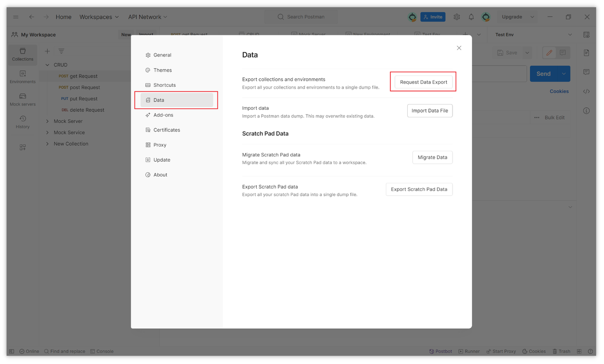Open the comments icon in right sidebar

(587, 72)
